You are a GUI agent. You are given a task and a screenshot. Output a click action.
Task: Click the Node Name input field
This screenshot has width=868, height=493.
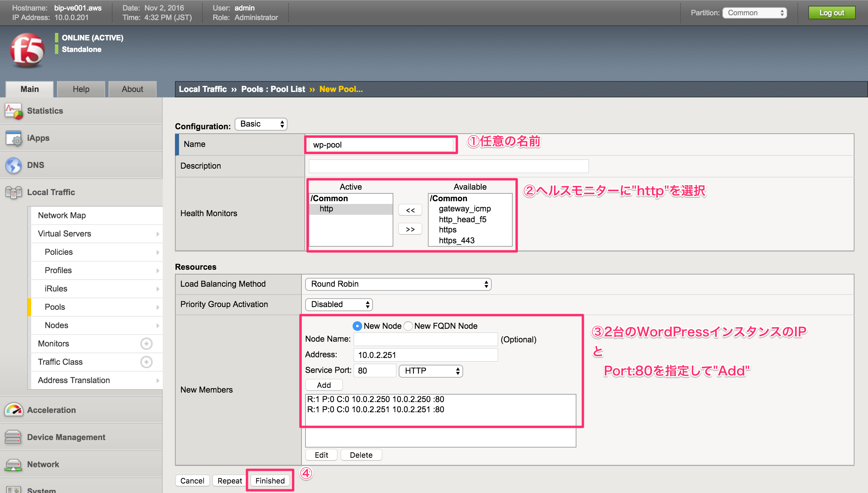pos(426,339)
